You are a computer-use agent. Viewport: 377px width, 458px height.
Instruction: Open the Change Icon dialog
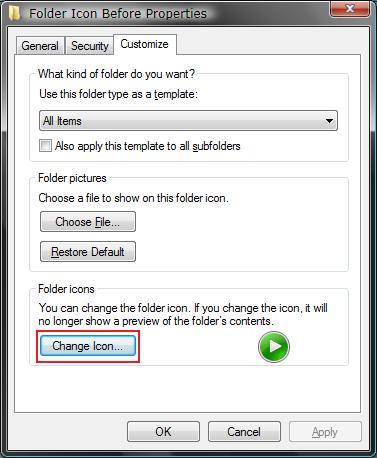point(88,346)
